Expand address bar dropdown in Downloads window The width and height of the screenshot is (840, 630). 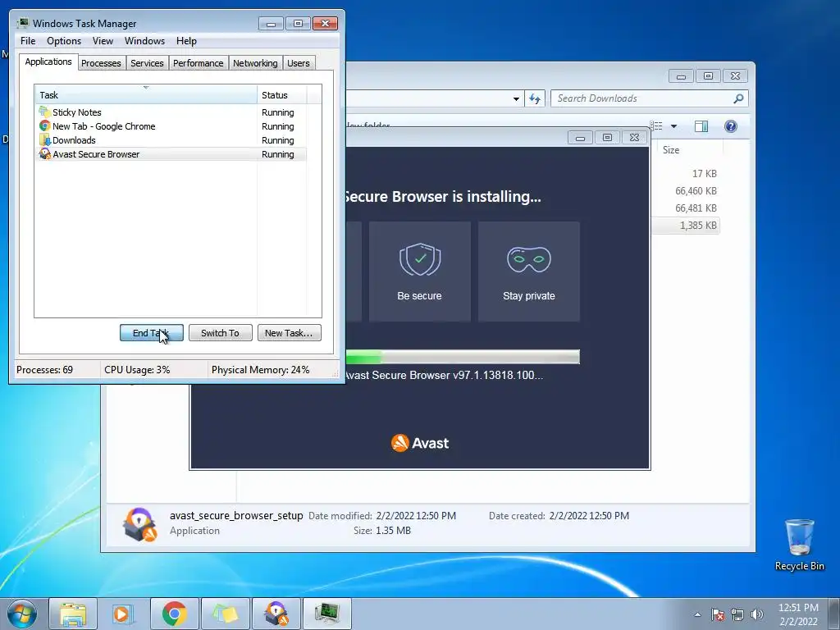[x=516, y=98]
